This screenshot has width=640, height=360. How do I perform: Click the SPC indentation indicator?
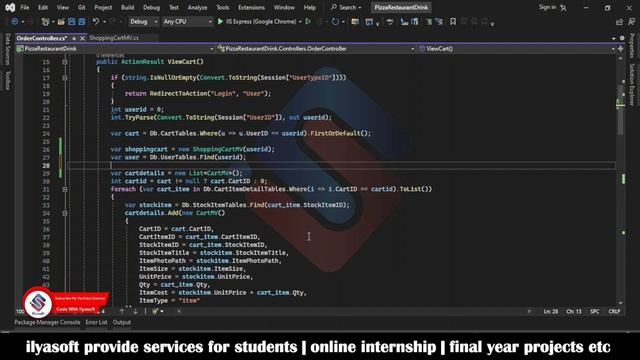pos(595,311)
